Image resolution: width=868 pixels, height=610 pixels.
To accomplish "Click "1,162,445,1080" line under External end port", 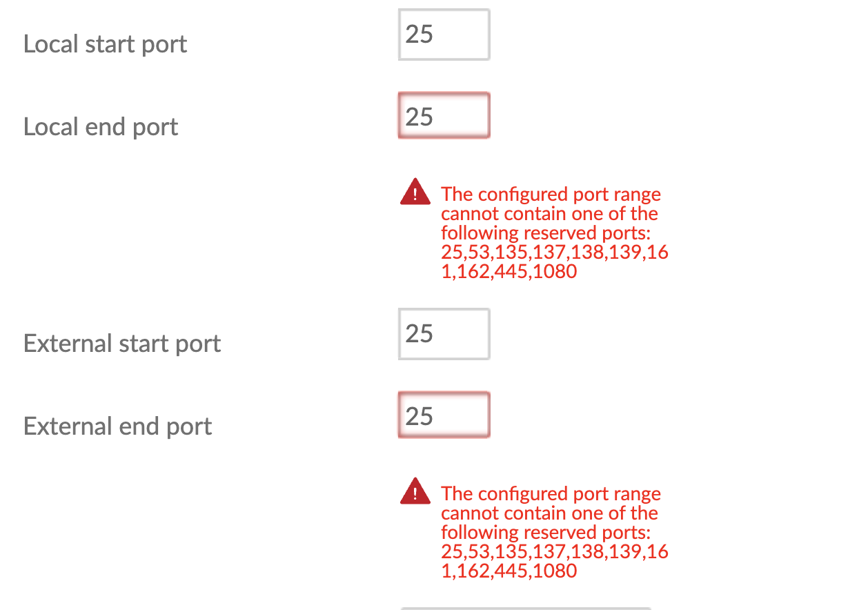I will tap(509, 571).
